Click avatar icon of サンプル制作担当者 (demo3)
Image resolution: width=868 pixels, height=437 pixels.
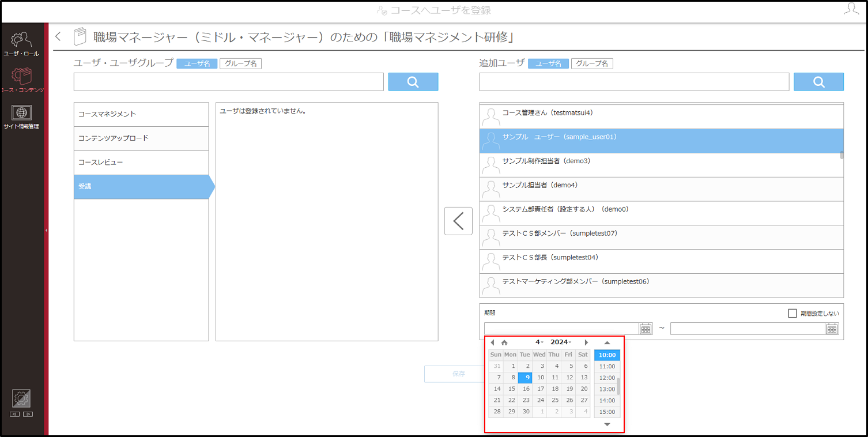490,165
